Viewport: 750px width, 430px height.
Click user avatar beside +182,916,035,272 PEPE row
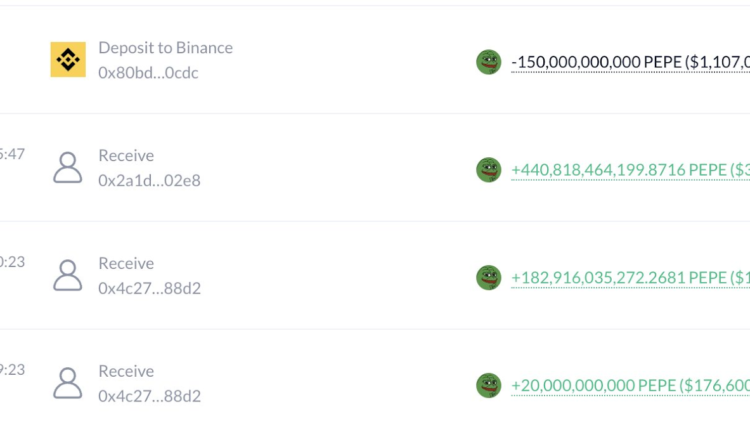[68, 275]
